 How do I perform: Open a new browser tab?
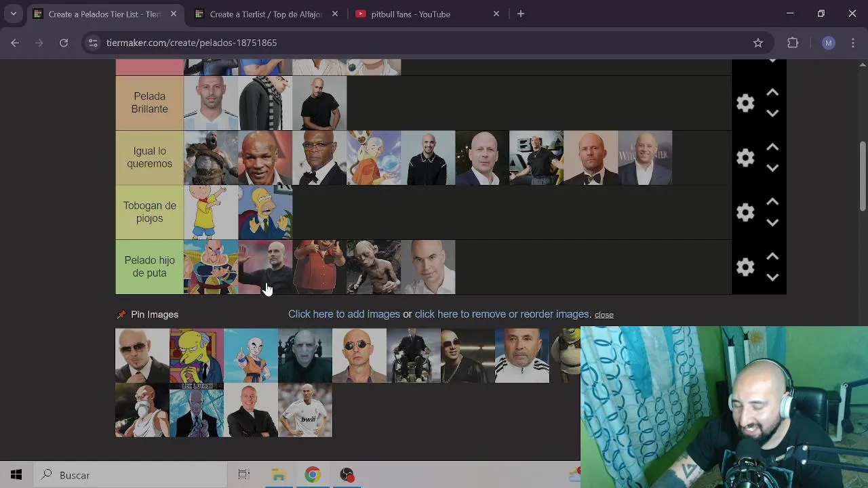[520, 14]
